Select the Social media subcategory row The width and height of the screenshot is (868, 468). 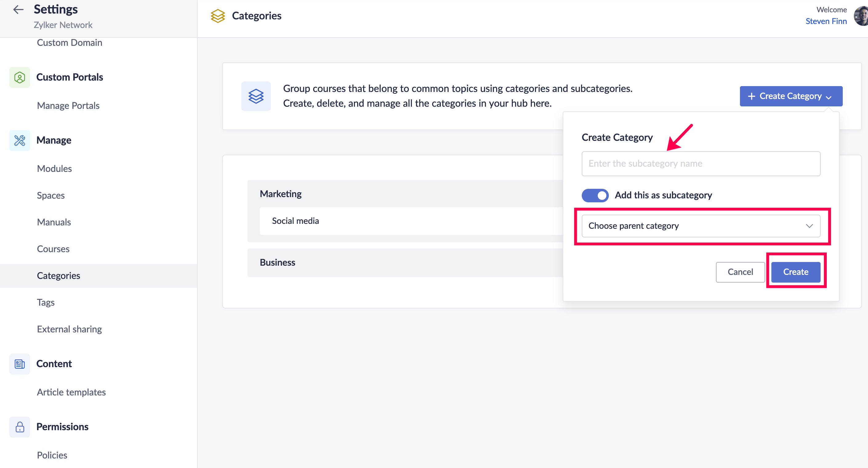coord(411,221)
